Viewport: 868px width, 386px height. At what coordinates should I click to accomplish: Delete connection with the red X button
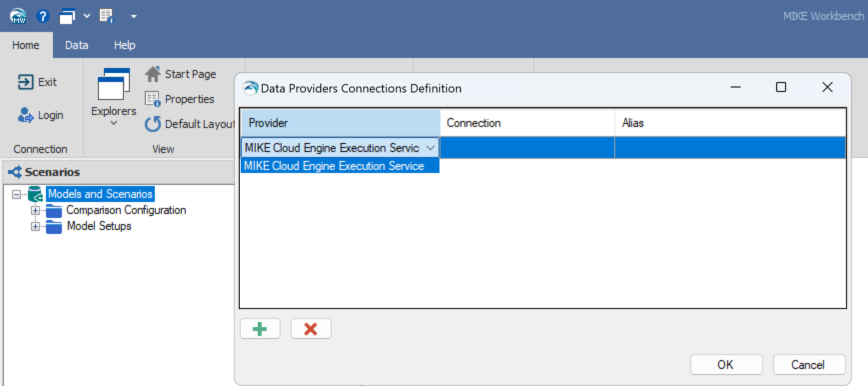coord(311,329)
